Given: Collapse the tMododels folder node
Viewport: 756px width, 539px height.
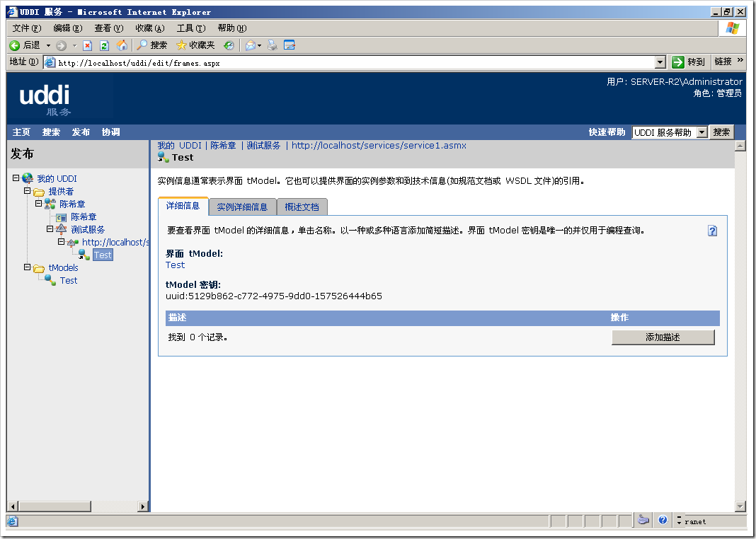Looking at the screenshot, I should pyautogui.click(x=27, y=267).
